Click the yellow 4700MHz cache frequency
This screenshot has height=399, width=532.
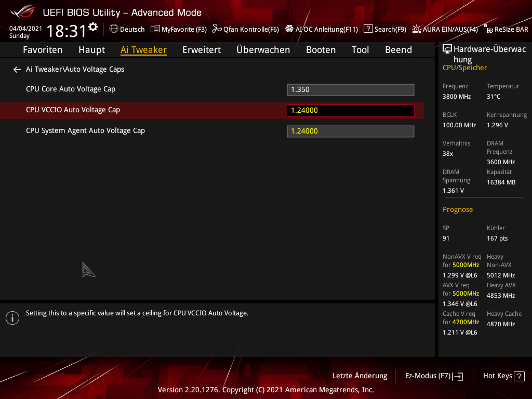click(x=465, y=322)
